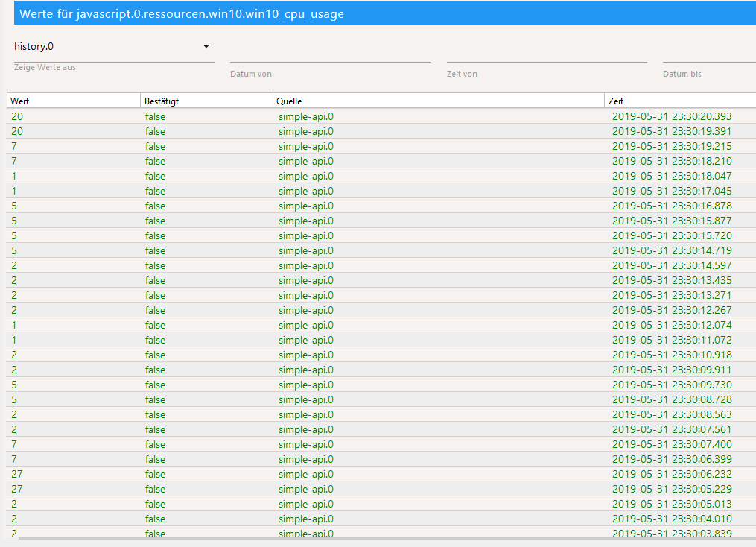Select timestamp 2019-05-31 23:30:05.013
756x547 pixels.
click(672, 504)
